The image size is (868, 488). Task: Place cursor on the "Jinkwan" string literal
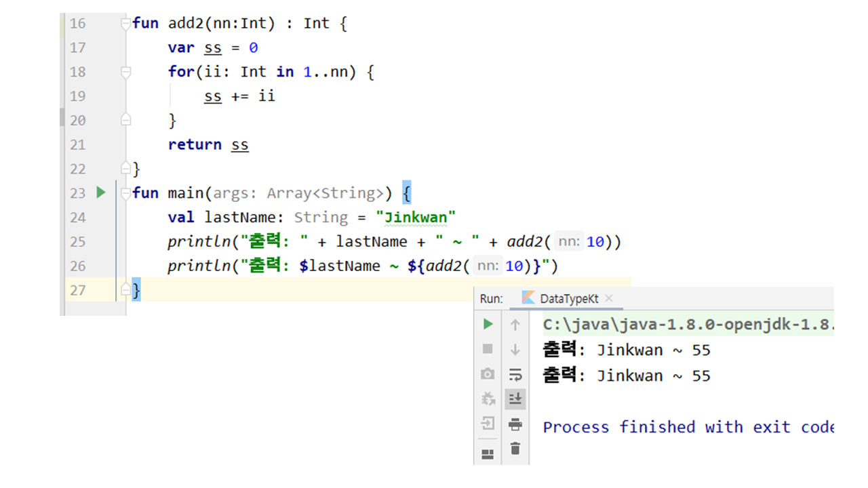tap(416, 218)
